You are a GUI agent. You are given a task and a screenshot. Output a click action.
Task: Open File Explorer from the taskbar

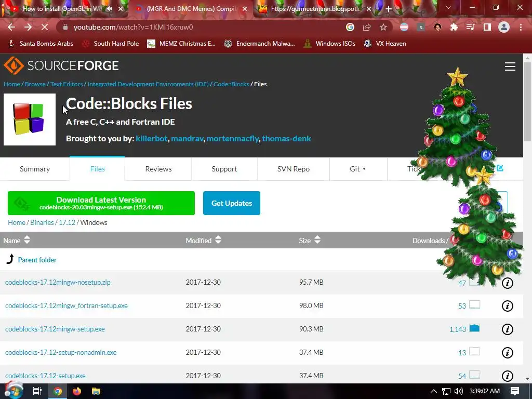[x=96, y=391]
